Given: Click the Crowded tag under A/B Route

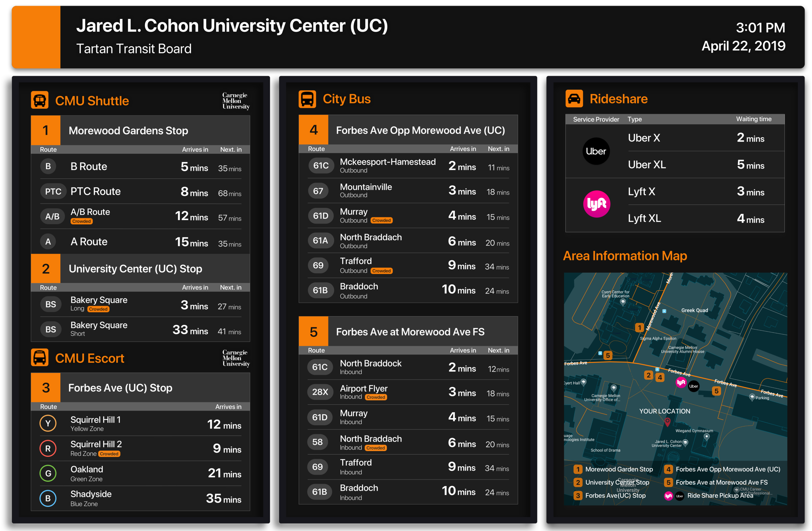Looking at the screenshot, I should coord(82,221).
